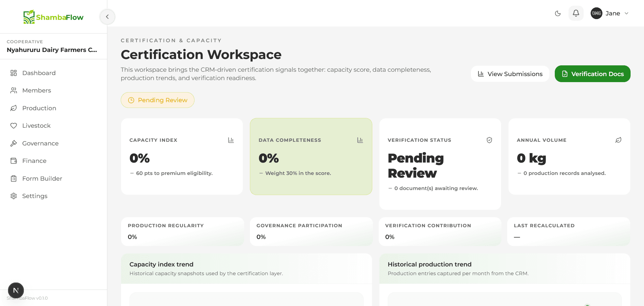Click the Last Recalculated tile

tap(569, 231)
